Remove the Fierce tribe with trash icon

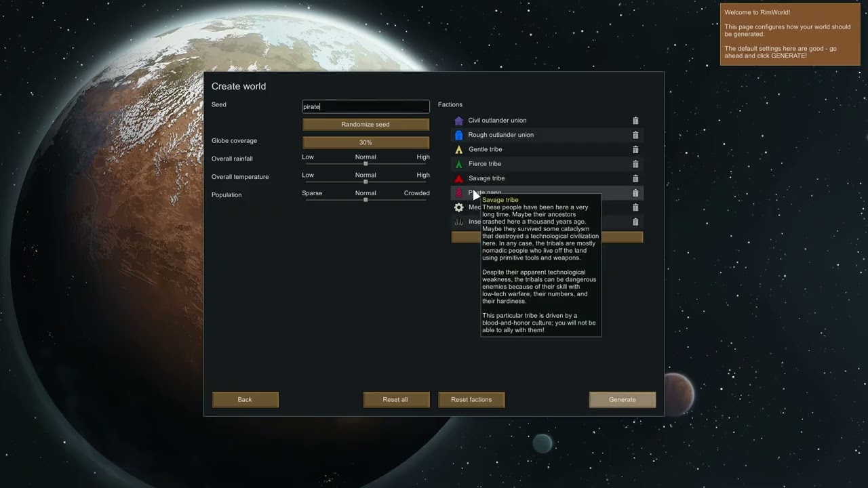(x=635, y=164)
